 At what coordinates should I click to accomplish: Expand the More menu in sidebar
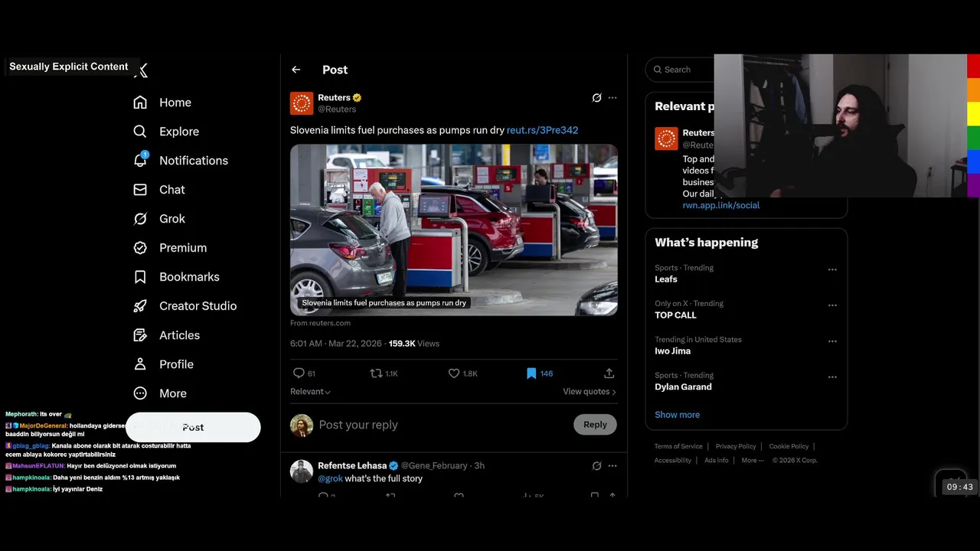[160, 393]
